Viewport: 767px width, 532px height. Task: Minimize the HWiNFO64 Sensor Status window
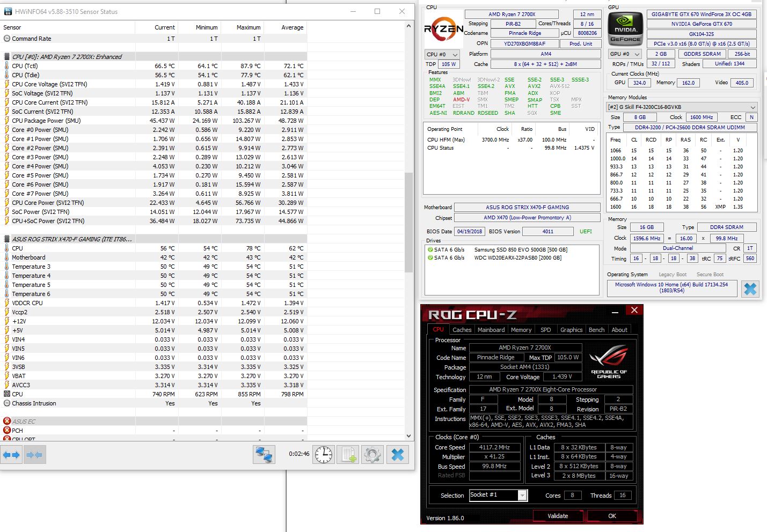pos(353,11)
